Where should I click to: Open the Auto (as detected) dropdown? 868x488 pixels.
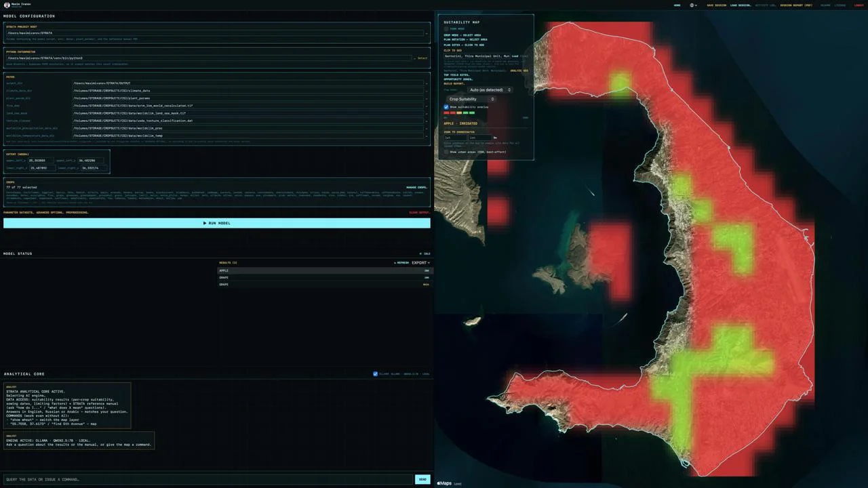point(490,89)
